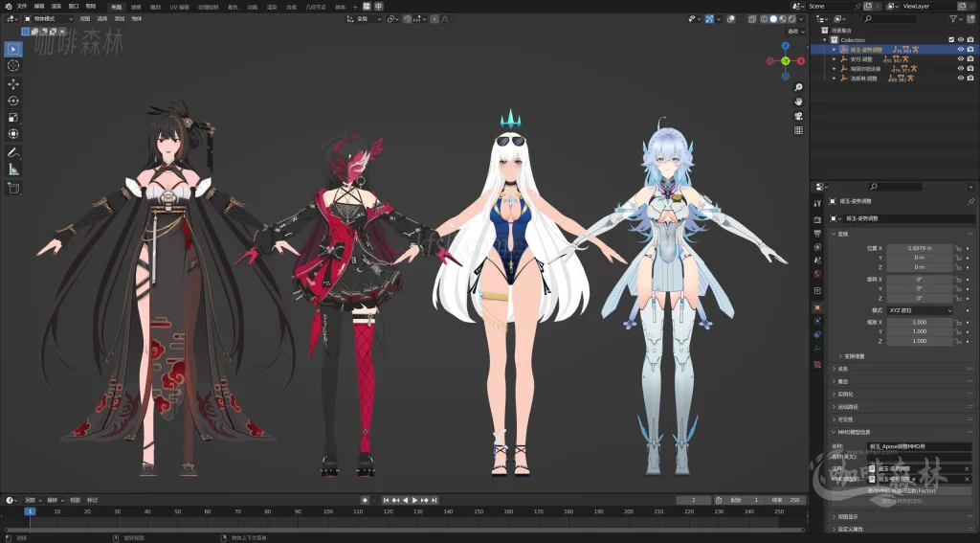Expand the Delta Transform (变换增量) subpanel
The width and height of the screenshot is (980, 543).
pos(854,356)
